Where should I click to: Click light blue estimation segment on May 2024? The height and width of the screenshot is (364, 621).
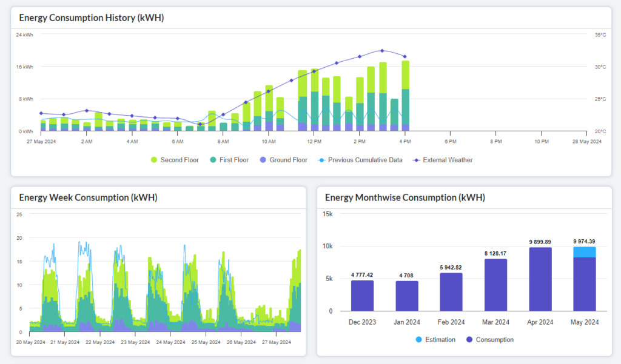tap(584, 252)
